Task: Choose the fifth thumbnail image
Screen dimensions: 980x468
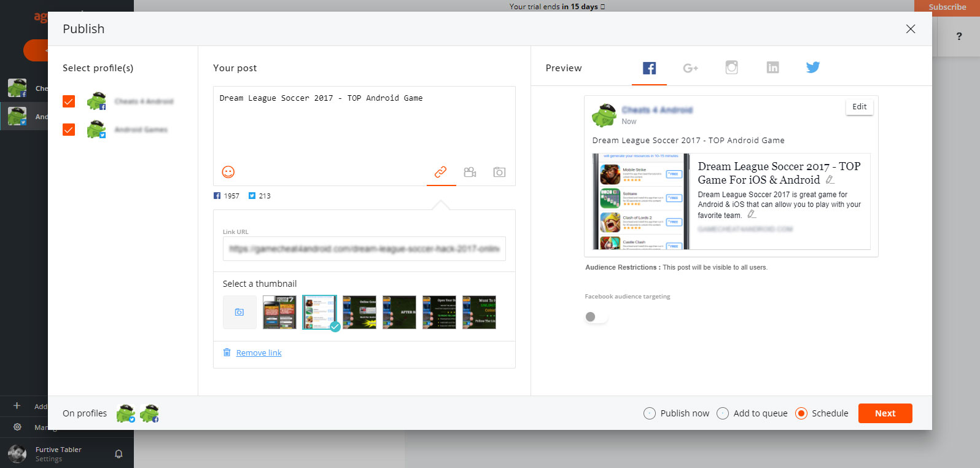Action: click(439, 312)
